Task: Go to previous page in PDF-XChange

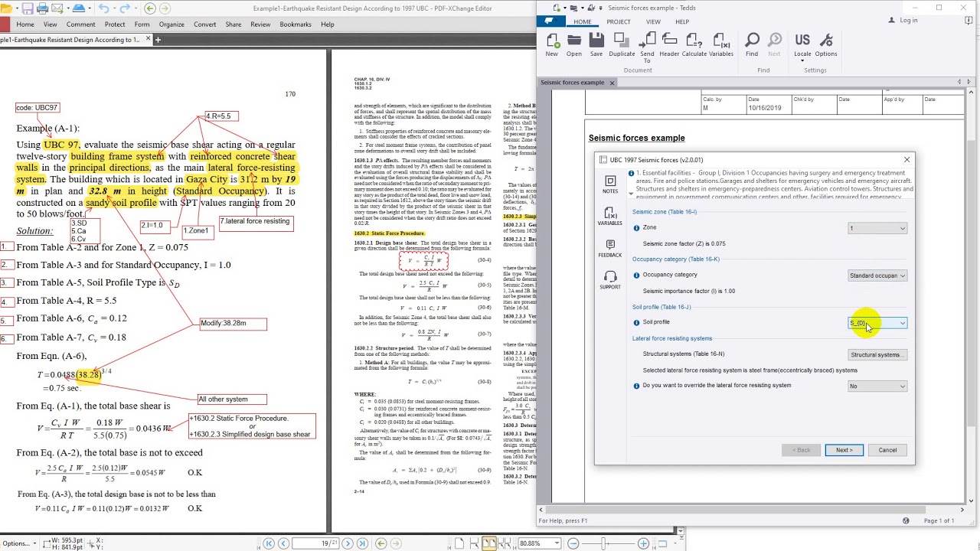Action: (x=283, y=543)
